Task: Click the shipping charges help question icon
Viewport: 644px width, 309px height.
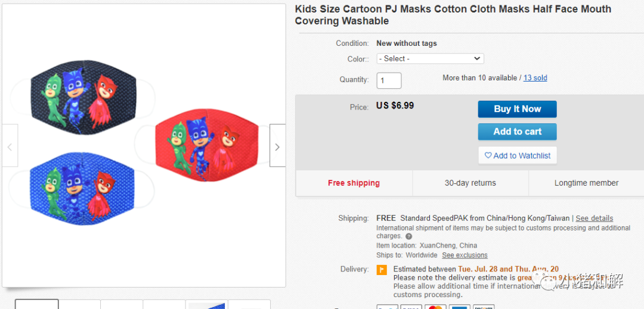Action: [408, 236]
